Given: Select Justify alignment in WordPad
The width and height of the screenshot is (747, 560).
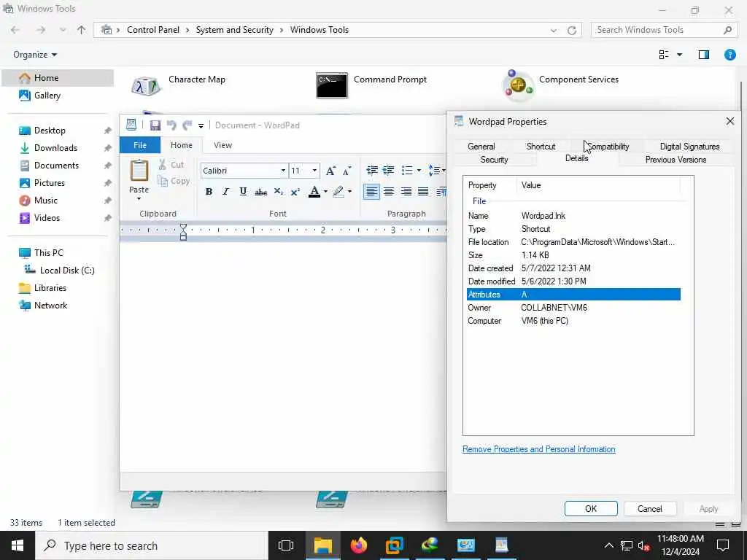Looking at the screenshot, I should point(423,192).
